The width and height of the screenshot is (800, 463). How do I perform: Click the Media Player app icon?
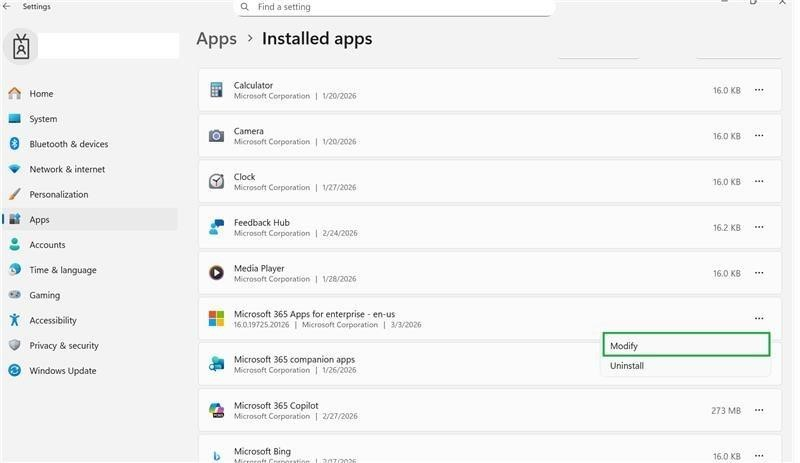(x=216, y=273)
